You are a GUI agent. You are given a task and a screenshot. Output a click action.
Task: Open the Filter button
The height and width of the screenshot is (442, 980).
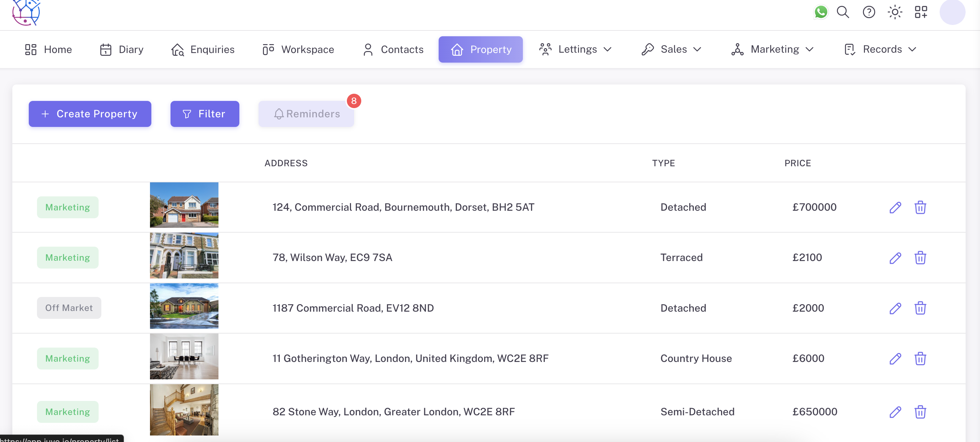click(205, 114)
